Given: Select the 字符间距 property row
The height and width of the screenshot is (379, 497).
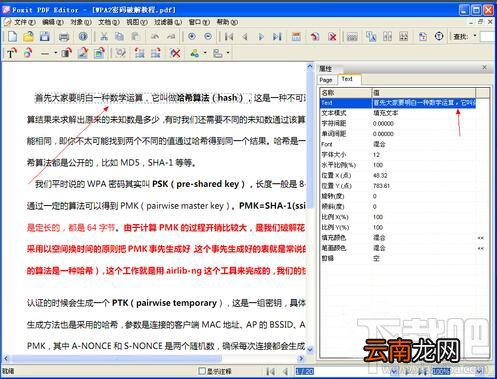Looking at the screenshot, I should point(398,123).
